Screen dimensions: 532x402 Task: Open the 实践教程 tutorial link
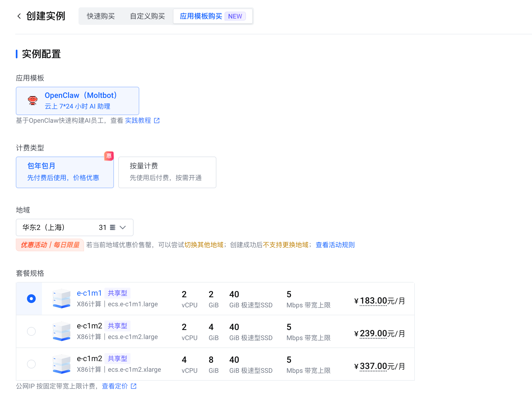pos(138,120)
